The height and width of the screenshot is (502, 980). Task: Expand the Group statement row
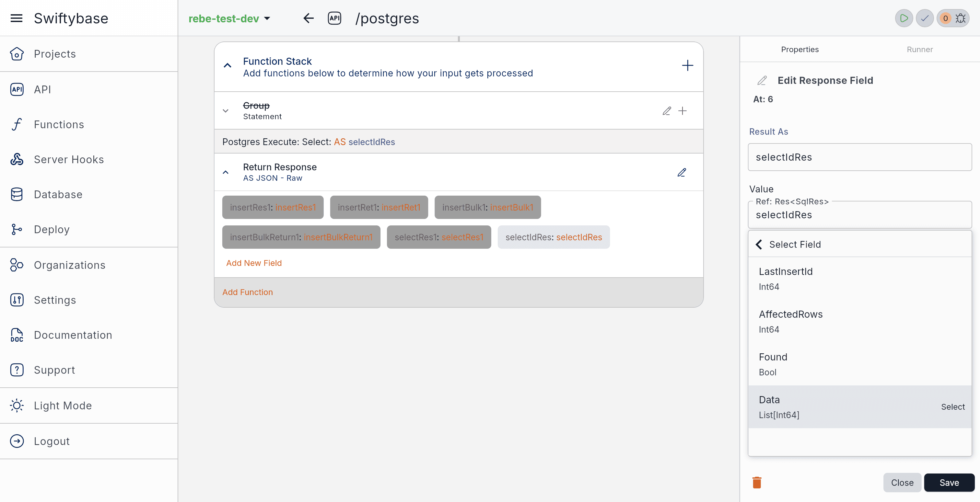coord(226,111)
